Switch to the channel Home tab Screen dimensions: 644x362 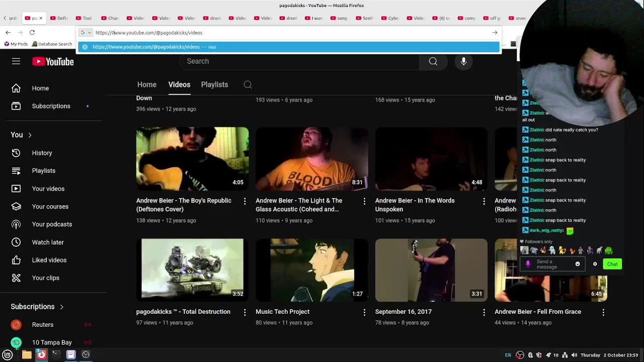click(x=147, y=84)
